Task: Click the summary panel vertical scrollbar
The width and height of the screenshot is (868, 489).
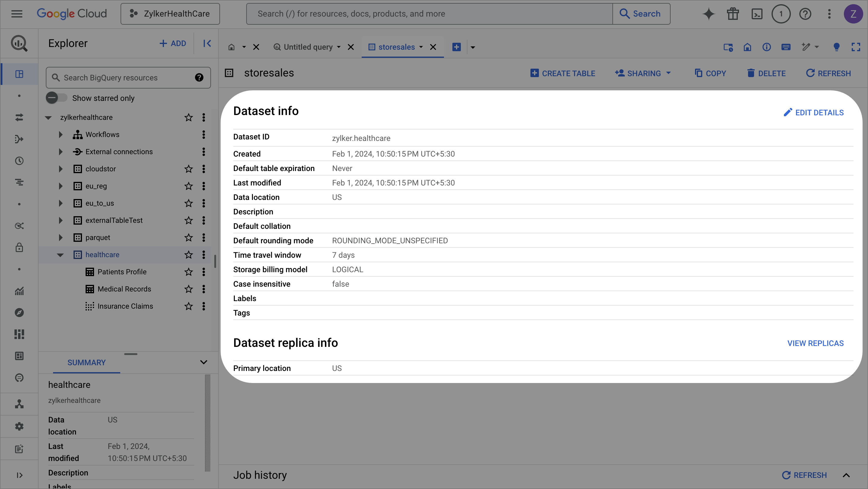Action: coord(208,423)
